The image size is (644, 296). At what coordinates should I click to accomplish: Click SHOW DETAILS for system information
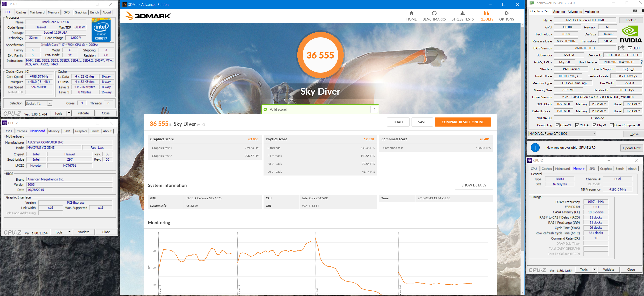(474, 185)
